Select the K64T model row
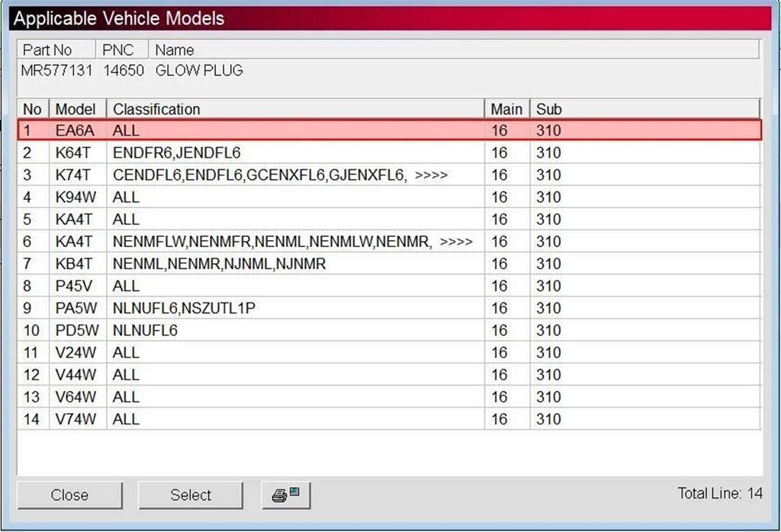The height and width of the screenshot is (532, 781). [x=75, y=153]
